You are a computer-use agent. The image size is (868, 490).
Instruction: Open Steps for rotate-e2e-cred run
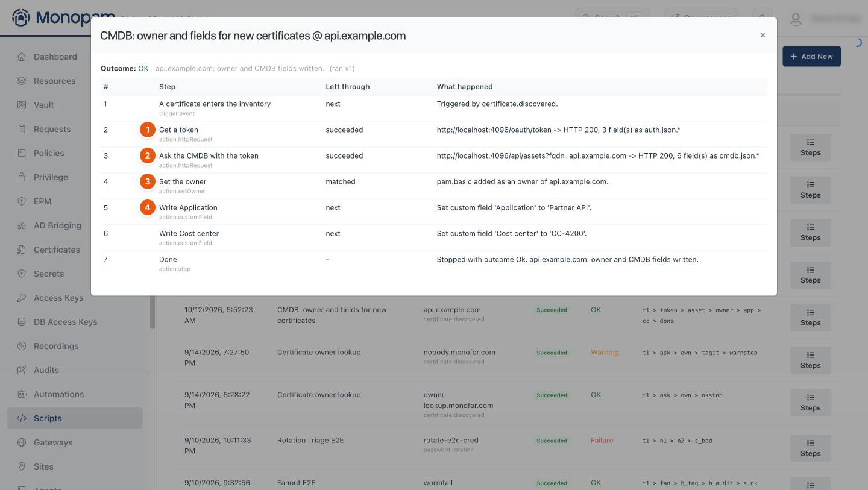point(810,448)
